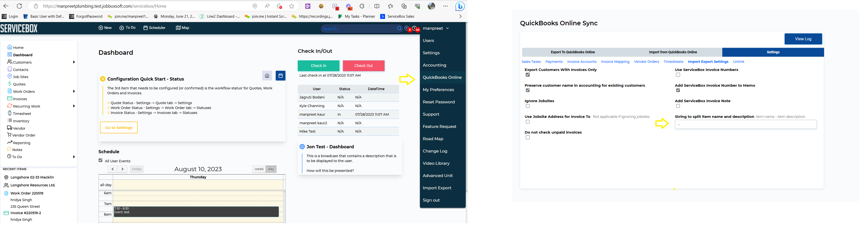Click the item name split string field
Image resolution: width=868 pixels, height=235 pixels.
point(746,124)
